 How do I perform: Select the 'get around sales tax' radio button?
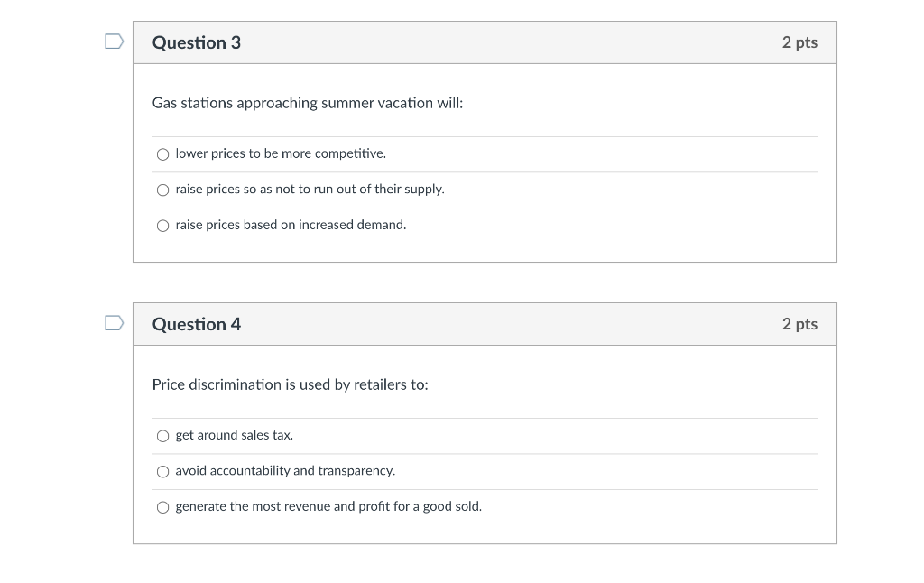point(162,436)
